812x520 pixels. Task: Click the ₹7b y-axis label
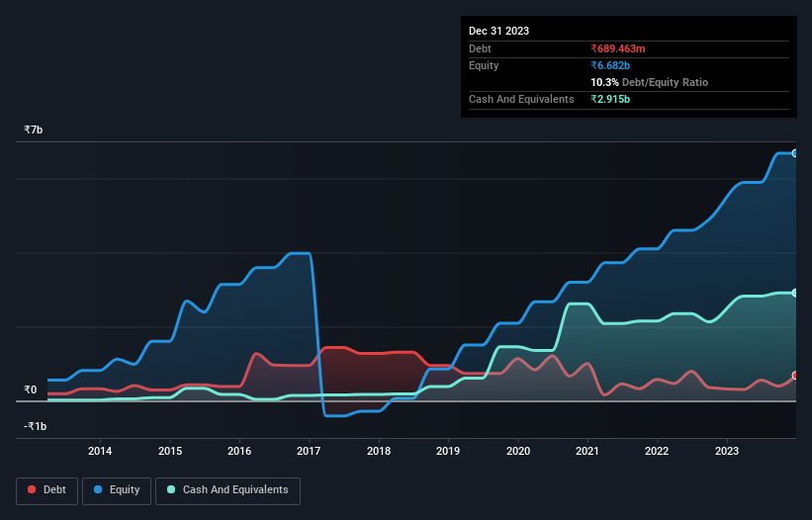point(34,130)
